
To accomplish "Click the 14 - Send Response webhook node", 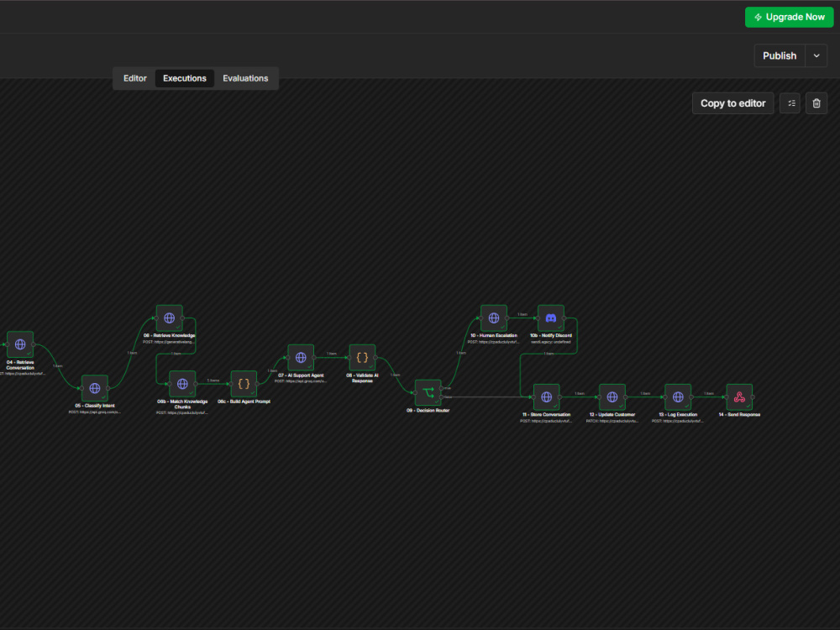I will pos(739,397).
